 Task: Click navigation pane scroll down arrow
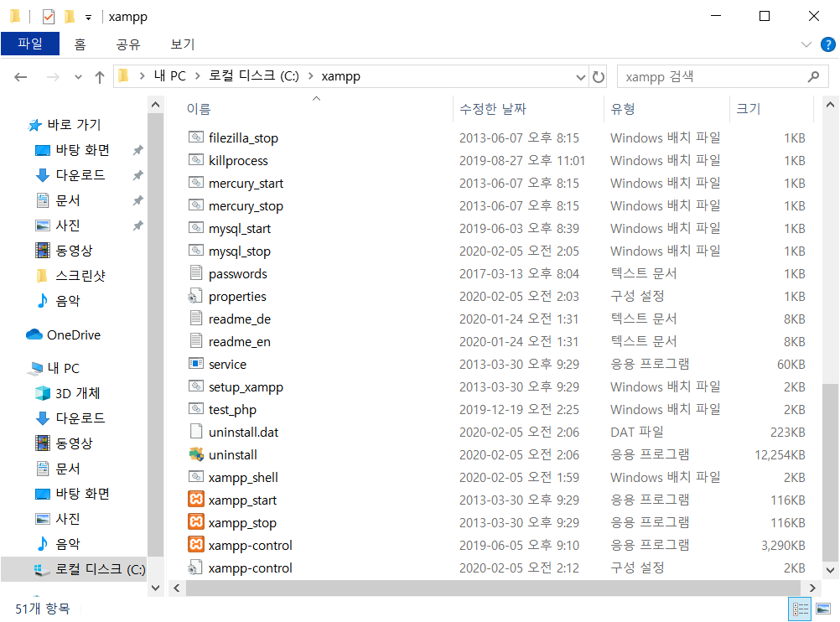pos(155,588)
